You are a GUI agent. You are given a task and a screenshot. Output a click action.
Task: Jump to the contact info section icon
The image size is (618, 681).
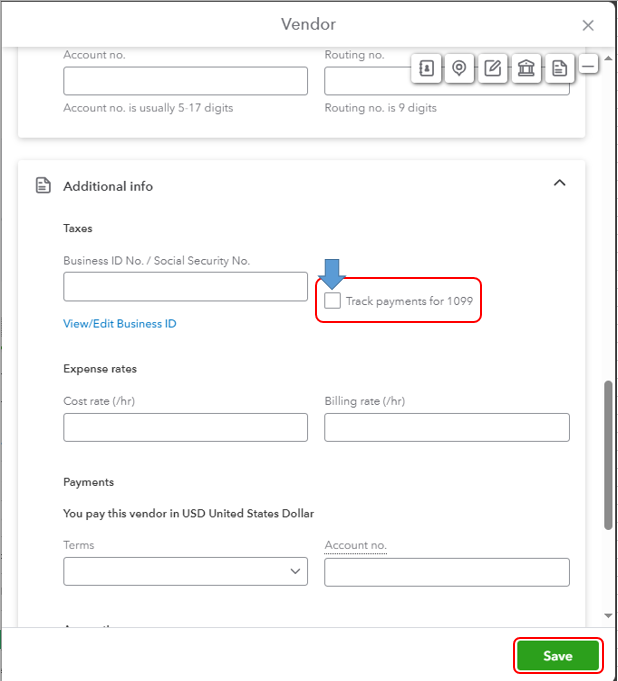(426, 68)
